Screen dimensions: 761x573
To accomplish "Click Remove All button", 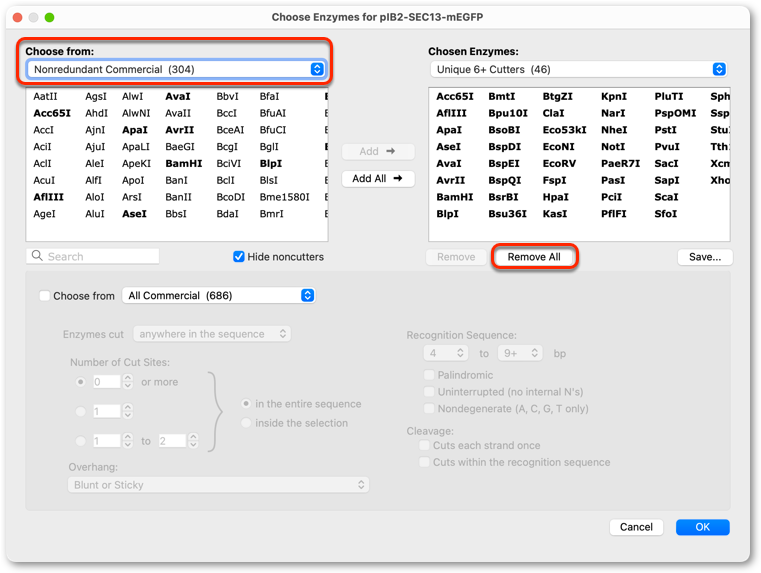I will [x=534, y=257].
